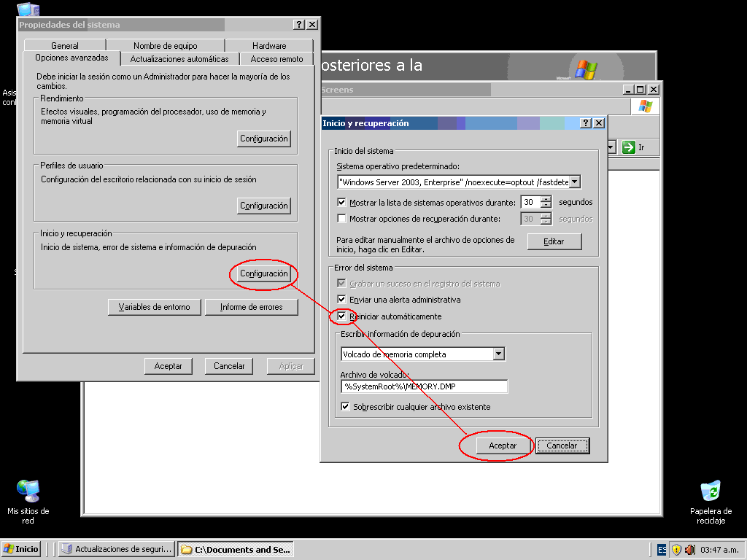Decrease seconds for operating systems list
This screenshot has width=747, height=560.
[x=546, y=205]
